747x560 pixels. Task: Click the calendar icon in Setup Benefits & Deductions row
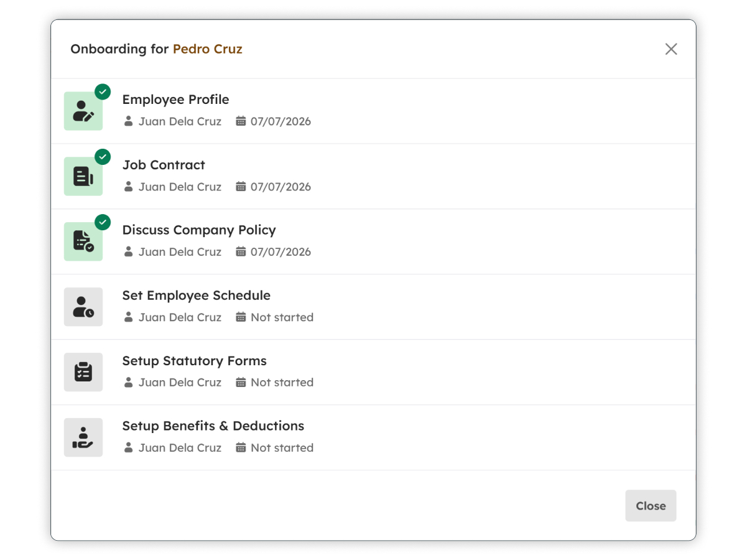(241, 448)
